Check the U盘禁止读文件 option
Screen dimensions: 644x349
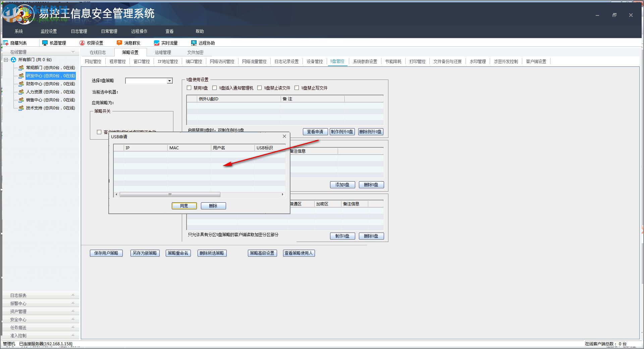(x=260, y=88)
